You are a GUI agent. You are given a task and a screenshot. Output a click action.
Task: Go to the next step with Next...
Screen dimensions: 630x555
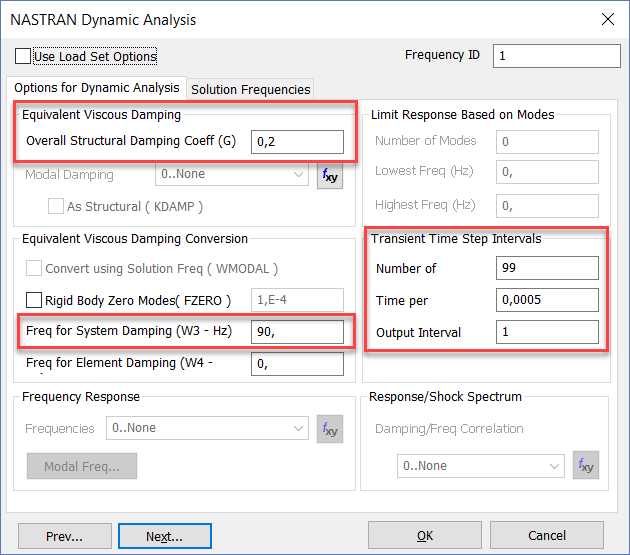[x=165, y=536]
